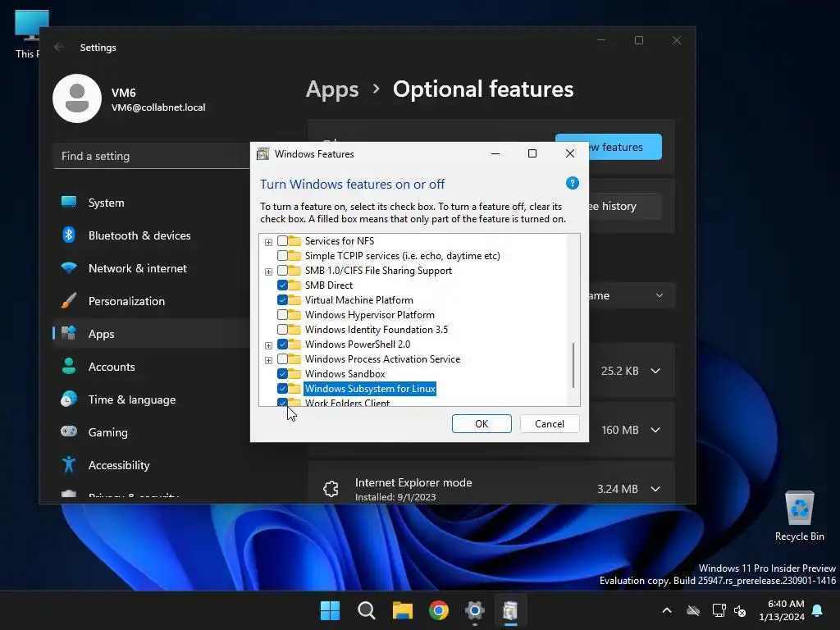Uncheck the SMB Direct checkbox
This screenshot has width=840, height=630.
282,285
